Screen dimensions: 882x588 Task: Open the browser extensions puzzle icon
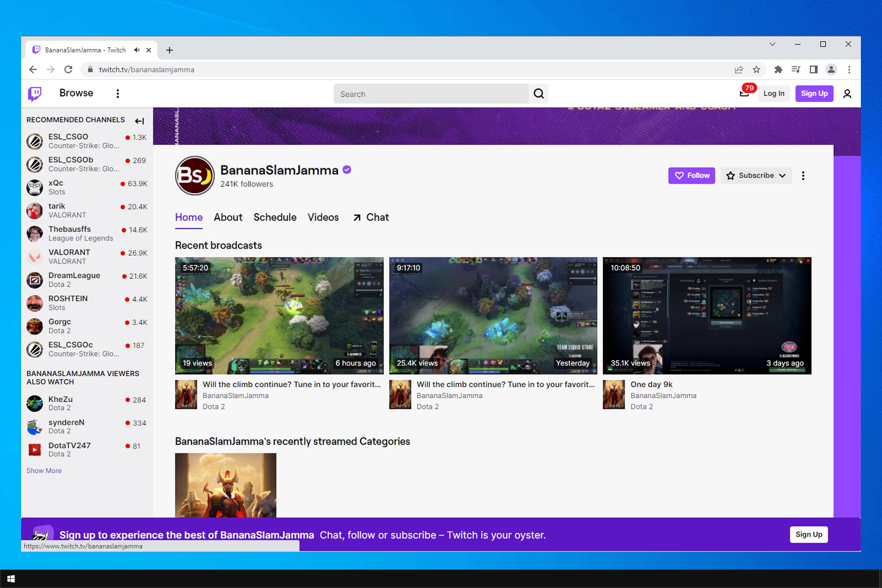tap(778, 69)
